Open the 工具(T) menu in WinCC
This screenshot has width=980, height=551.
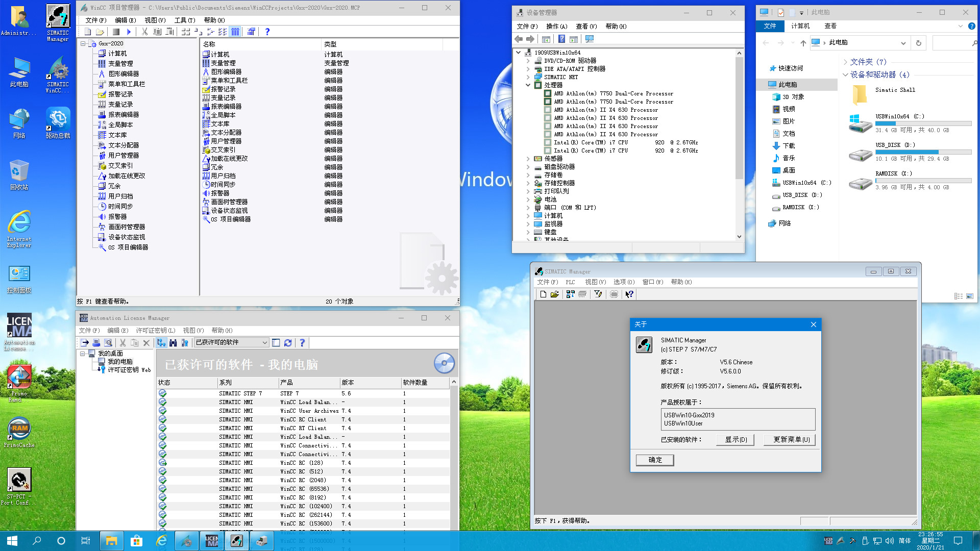point(185,20)
